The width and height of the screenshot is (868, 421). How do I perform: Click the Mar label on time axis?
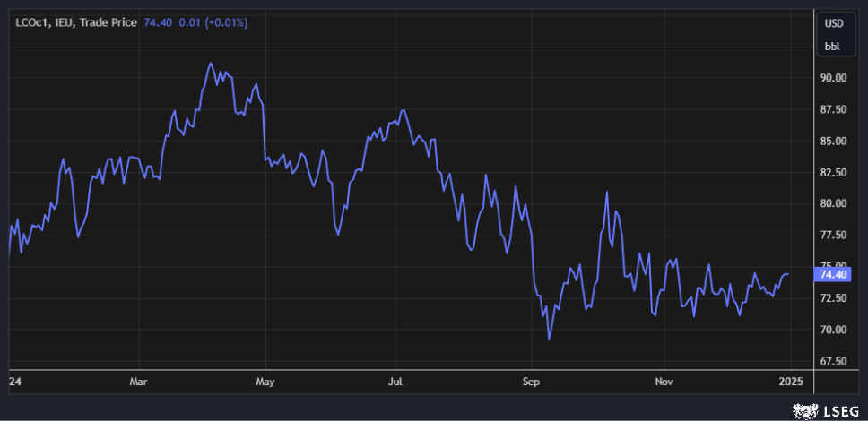tap(139, 382)
